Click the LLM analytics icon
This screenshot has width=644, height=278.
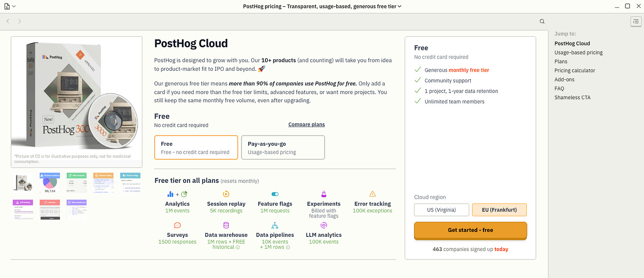324,225
